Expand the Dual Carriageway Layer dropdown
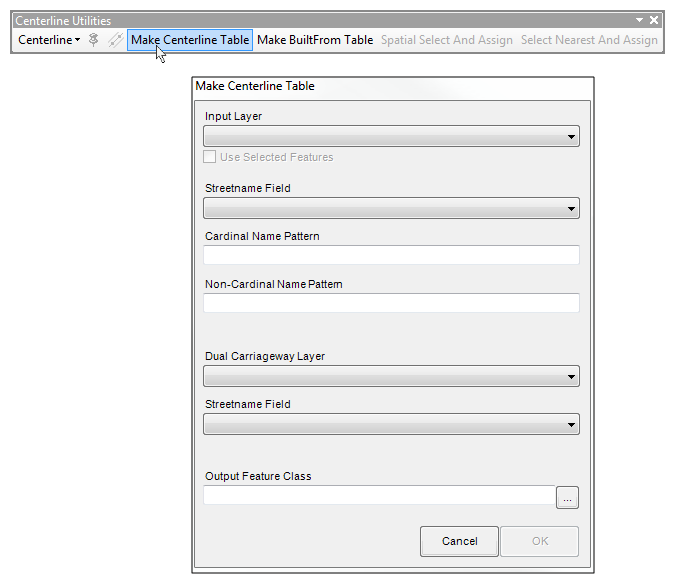This screenshot has width=675, height=583. (x=391, y=376)
